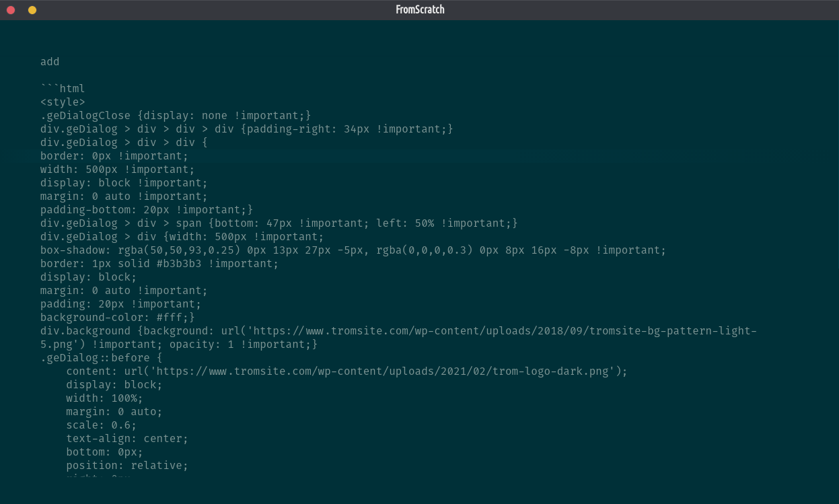Place cursor on the word "add"
This screenshot has height=504, width=839.
50,62
